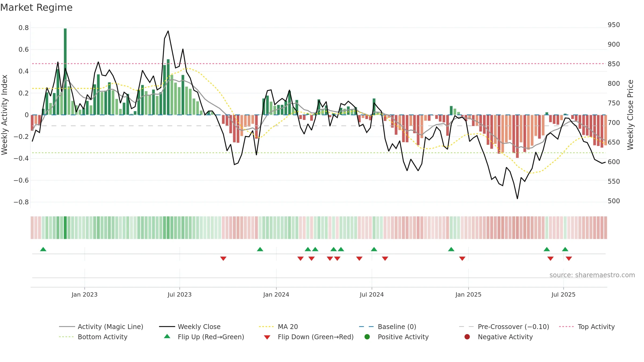Image resolution: width=644 pixels, height=362 pixels.
Task: Click the green triangle icon in legend
Action: (167, 336)
